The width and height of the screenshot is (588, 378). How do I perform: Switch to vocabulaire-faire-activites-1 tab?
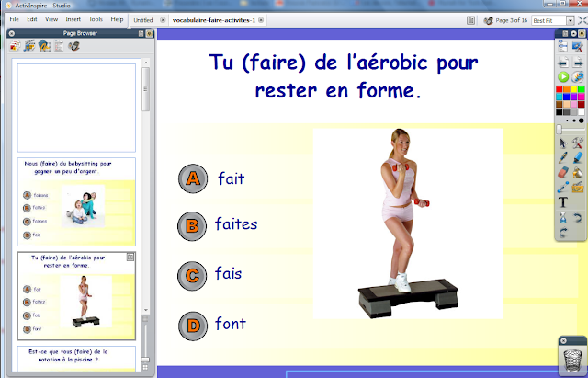click(214, 20)
